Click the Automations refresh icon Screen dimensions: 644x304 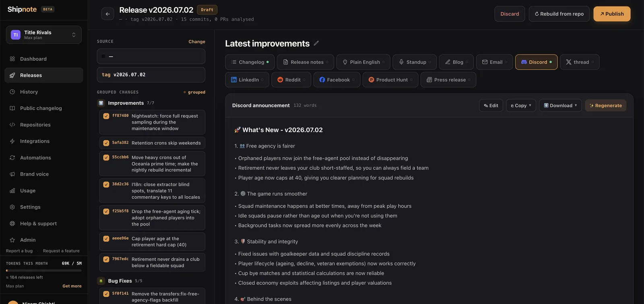click(x=12, y=158)
